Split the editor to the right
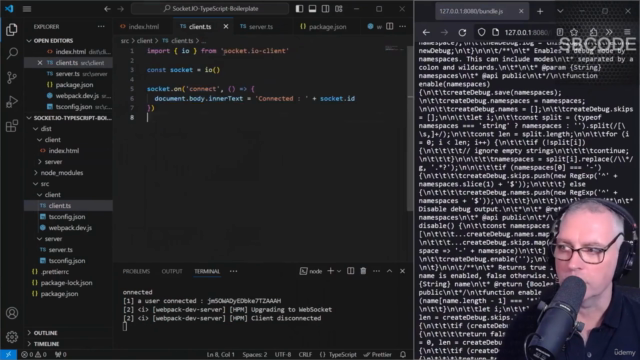Image resolution: width=640 pixels, height=360 pixels. (390, 27)
